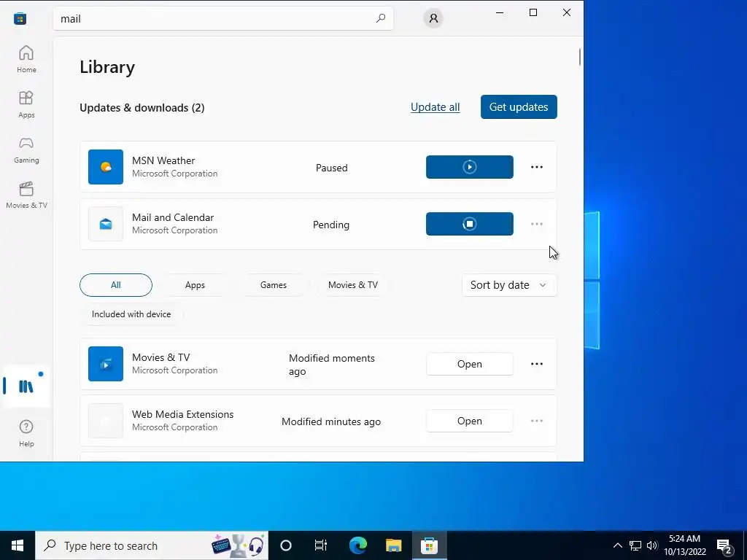Click the Mail and Calendar app icon

click(106, 224)
